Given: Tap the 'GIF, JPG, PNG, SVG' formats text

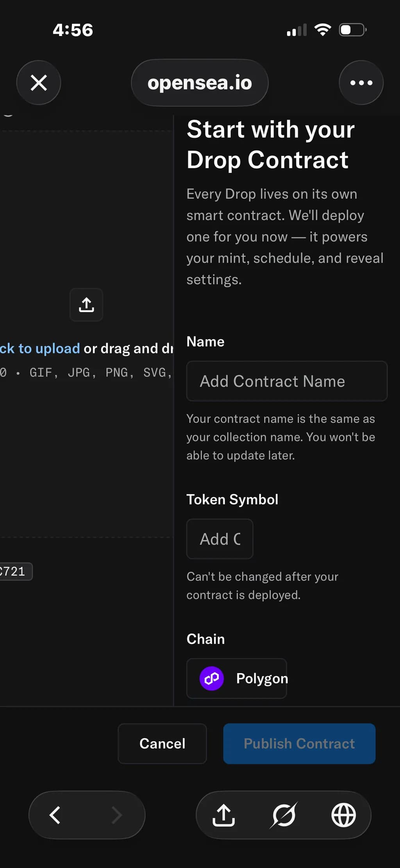Looking at the screenshot, I should pyautogui.click(x=101, y=373).
